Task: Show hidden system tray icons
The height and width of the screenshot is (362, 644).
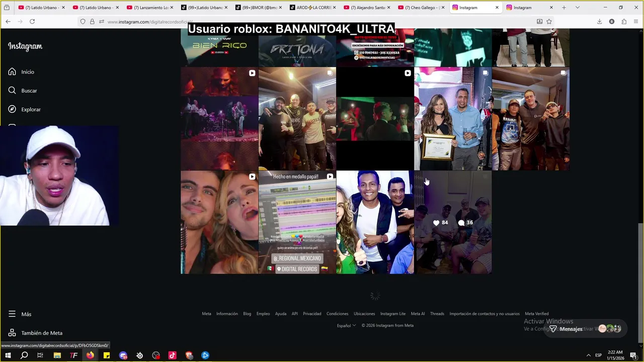Action: [x=589, y=355]
